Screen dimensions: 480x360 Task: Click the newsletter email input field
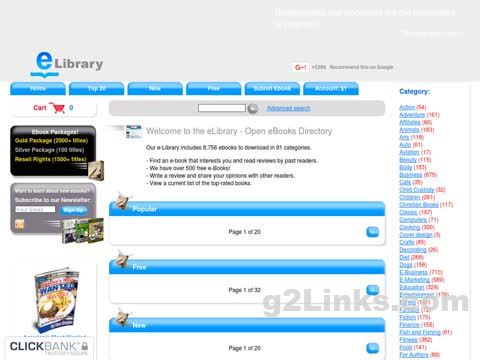pyautogui.click(x=35, y=209)
